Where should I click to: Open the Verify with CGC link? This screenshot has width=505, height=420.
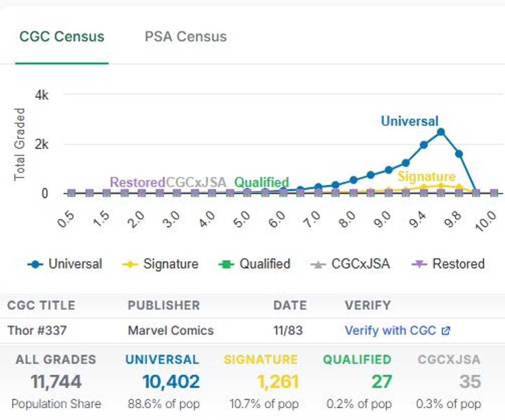(x=390, y=330)
